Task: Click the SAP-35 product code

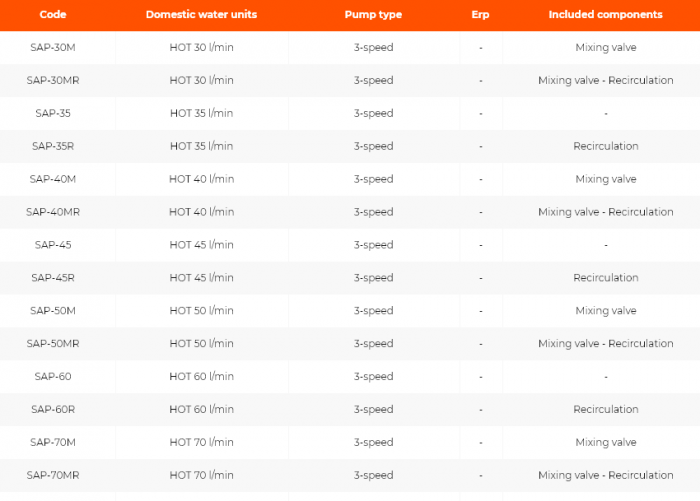Action: click(x=53, y=113)
